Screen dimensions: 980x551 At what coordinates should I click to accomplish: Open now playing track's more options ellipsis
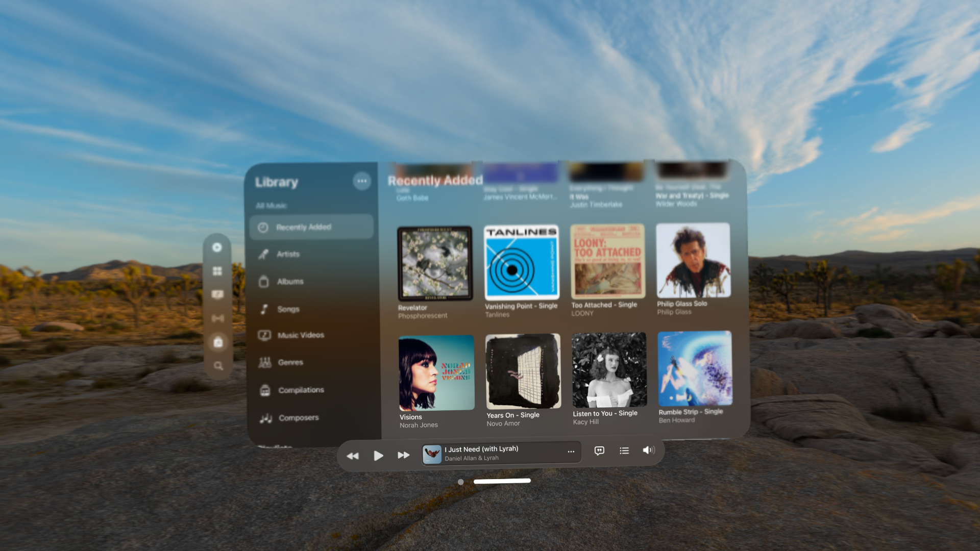tap(571, 452)
